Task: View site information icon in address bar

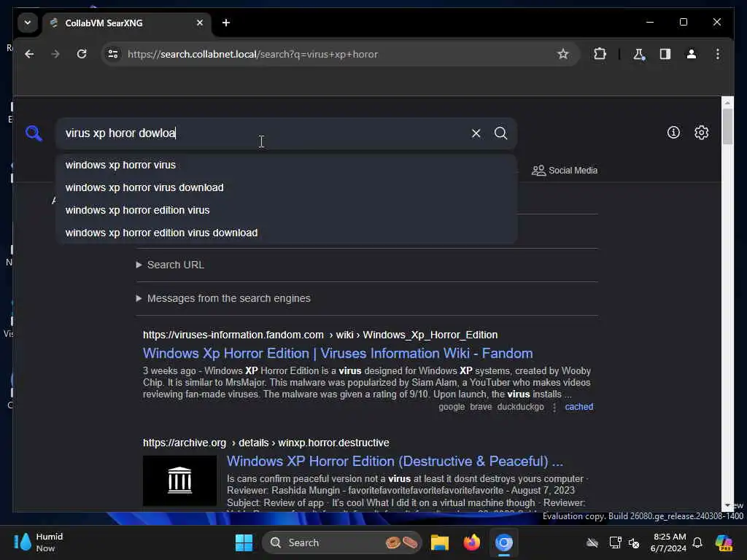Action: point(113,54)
